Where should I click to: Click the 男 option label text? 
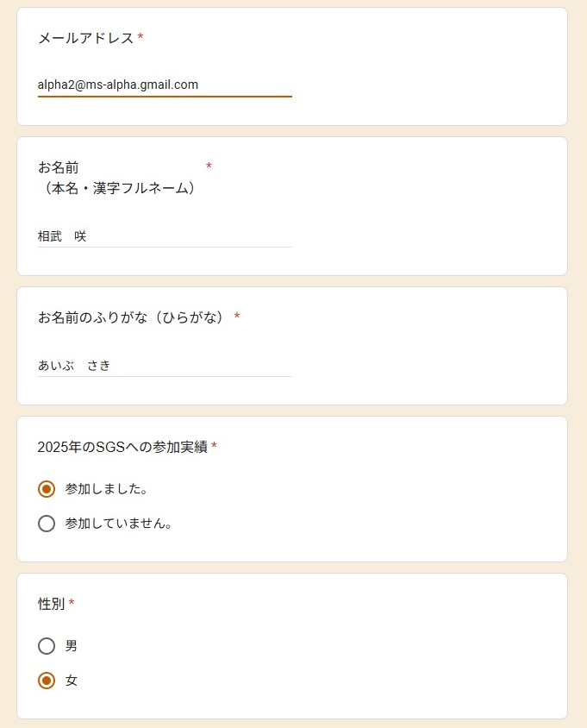(x=72, y=646)
